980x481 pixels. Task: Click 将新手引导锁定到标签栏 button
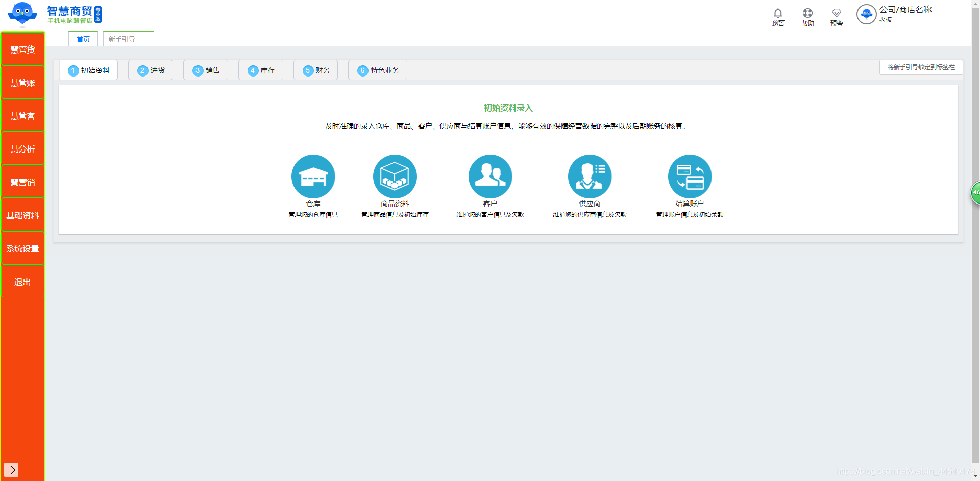coord(921,67)
